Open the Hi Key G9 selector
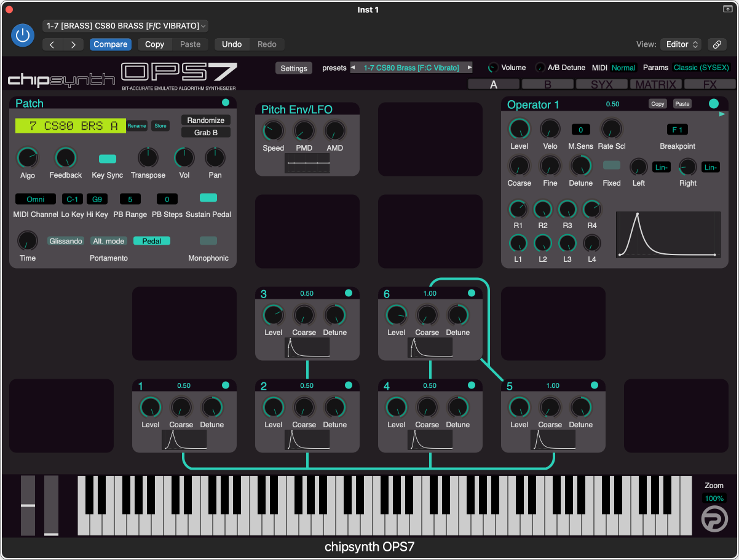The height and width of the screenshot is (560, 739). [x=97, y=199]
